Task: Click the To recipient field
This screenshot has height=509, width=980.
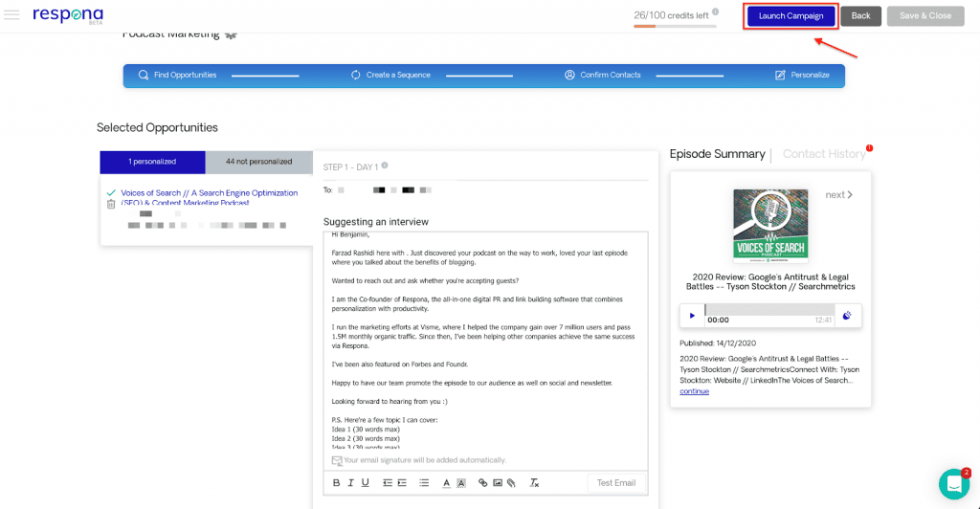Action: (485, 189)
